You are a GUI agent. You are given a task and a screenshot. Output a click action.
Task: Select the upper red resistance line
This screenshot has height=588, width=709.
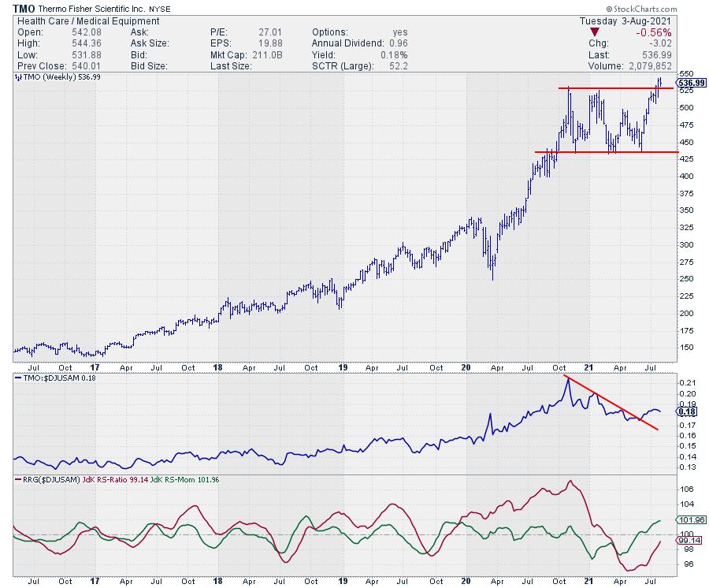click(614, 88)
